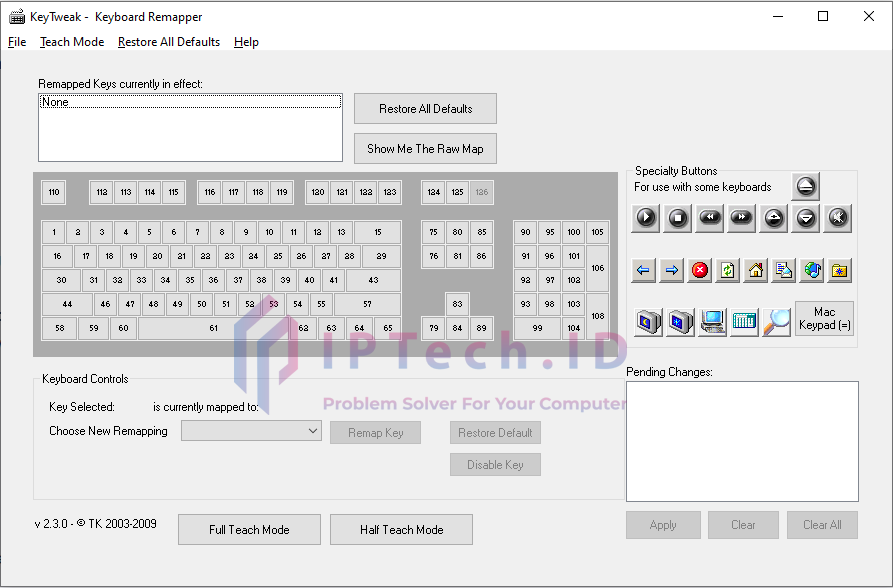Select keyboard key 30
Image resolution: width=893 pixels, height=588 pixels.
(x=62, y=280)
